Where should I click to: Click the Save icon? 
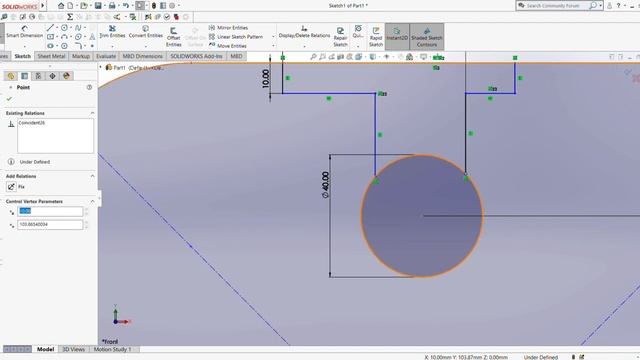[x=98, y=6]
